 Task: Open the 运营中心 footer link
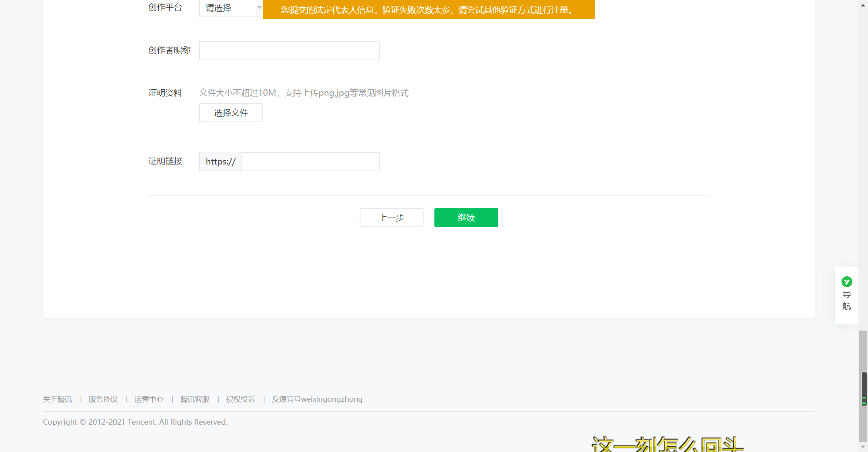[149, 399]
